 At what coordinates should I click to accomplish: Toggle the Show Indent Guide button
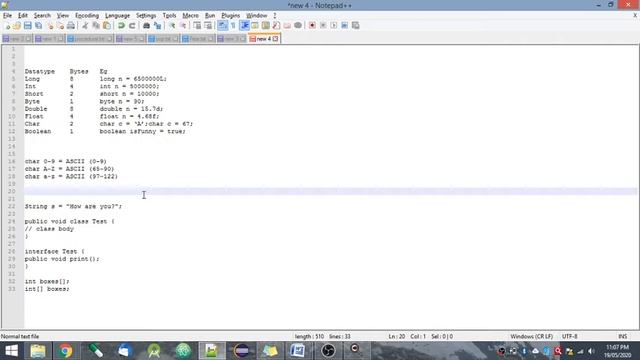[244, 26]
